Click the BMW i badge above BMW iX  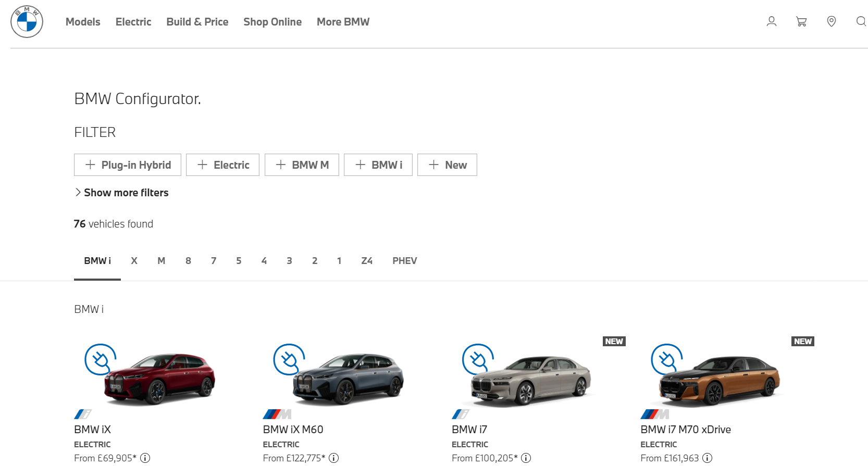pos(83,414)
